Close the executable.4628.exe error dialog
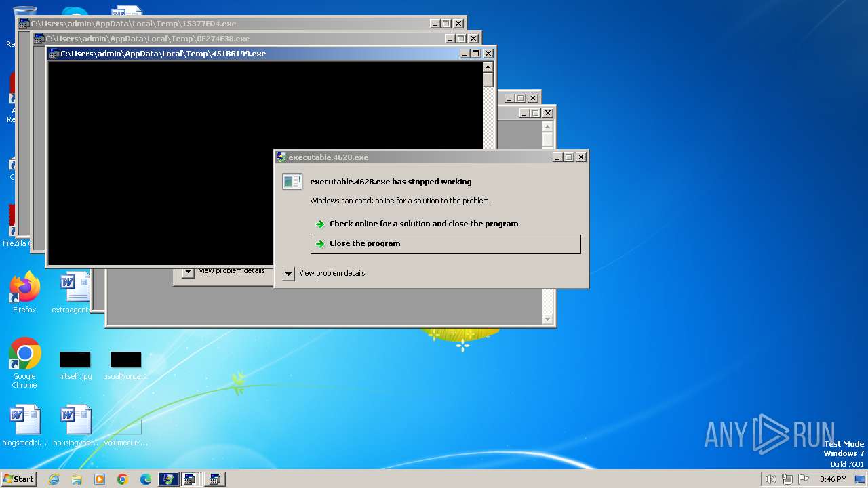The image size is (868, 488). 581,157
